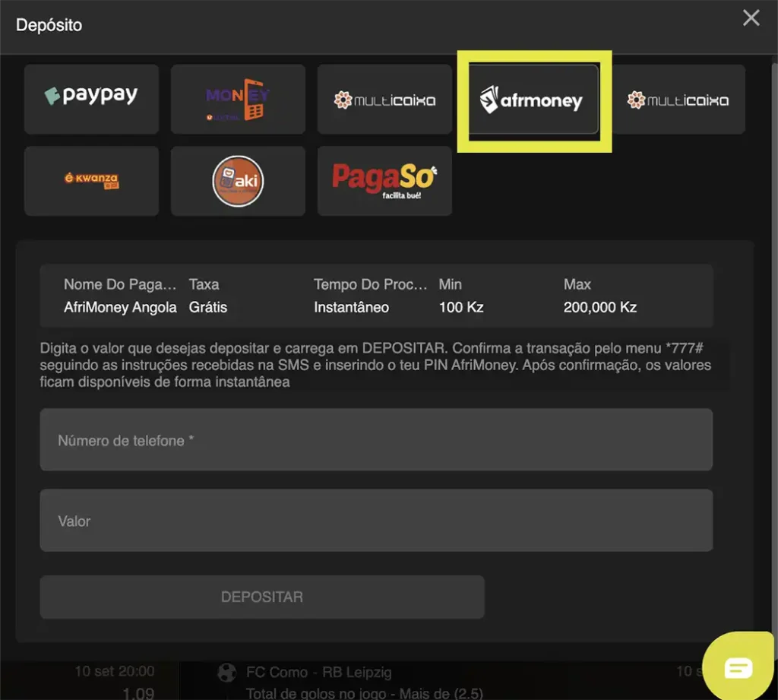
Task: Click the 10 set 20:00 match time
Action: pos(115,671)
